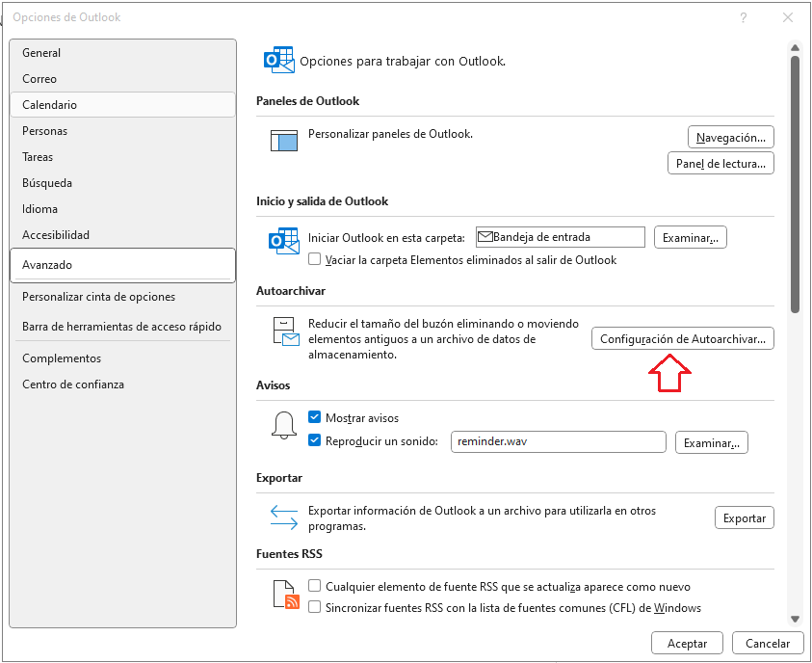Image resolution: width=812 pixels, height=663 pixels.
Task: Switch to Centro de confianza section
Action: 73,385
